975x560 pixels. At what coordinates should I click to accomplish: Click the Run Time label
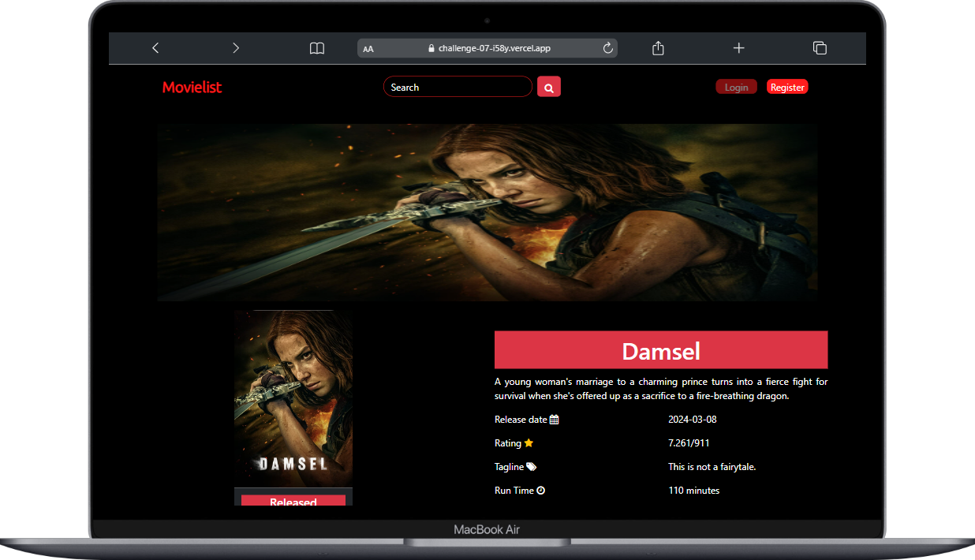[x=514, y=491]
